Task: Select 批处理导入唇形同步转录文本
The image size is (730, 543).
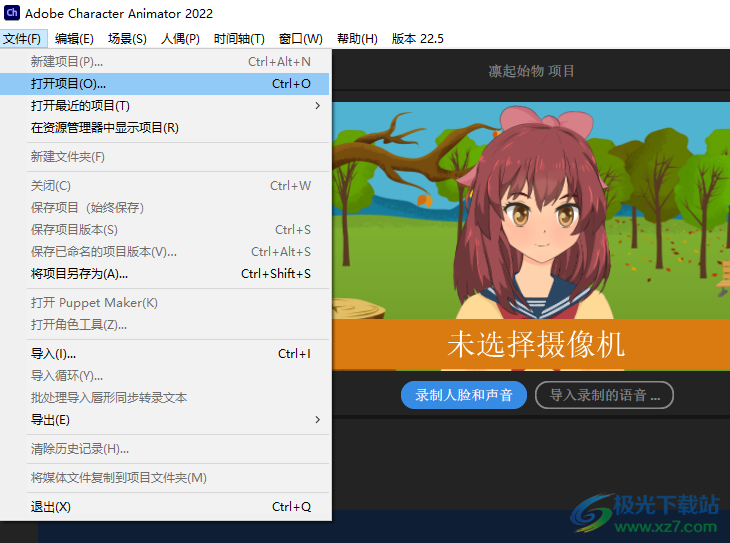Action: pos(164,398)
